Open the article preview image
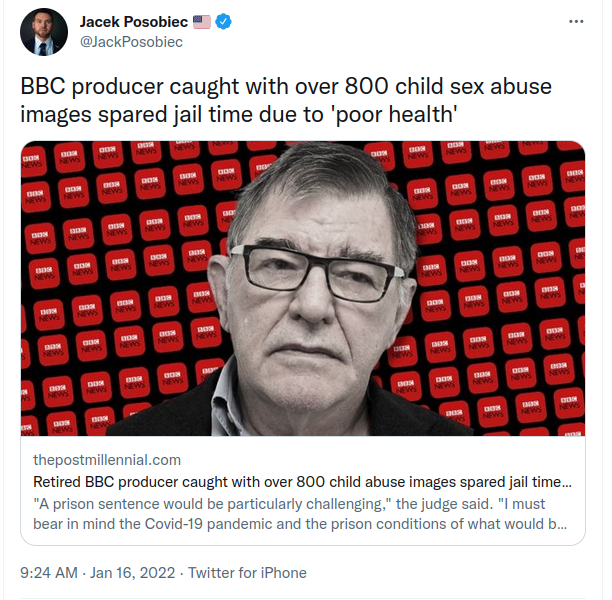The image size is (612, 600). pyautogui.click(x=303, y=288)
